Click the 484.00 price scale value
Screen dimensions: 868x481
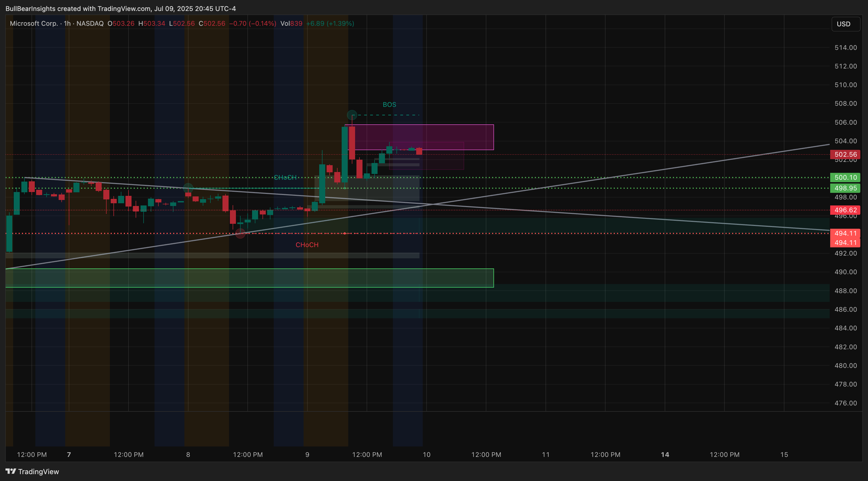pyautogui.click(x=846, y=328)
